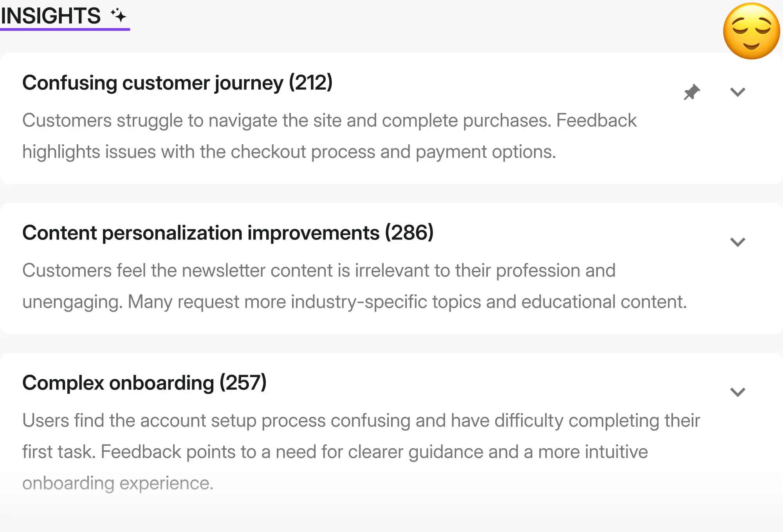Click the Complex onboarding (257) title
Screen dimensions: 783x532
tap(144, 383)
